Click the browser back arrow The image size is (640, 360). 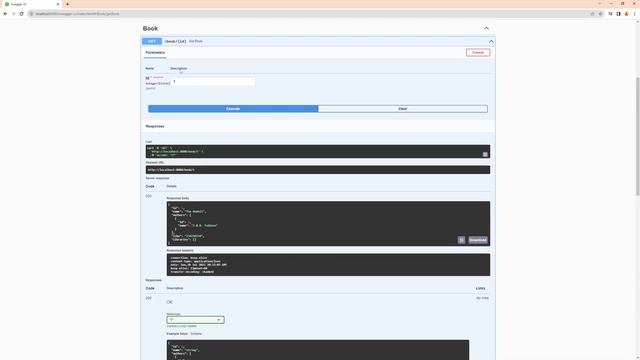(5, 13)
